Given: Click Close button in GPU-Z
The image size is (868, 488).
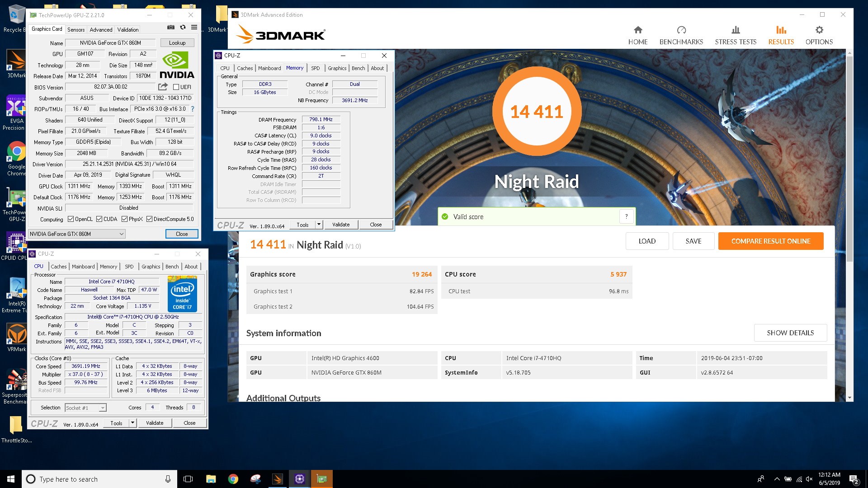Looking at the screenshot, I should (x=182, y=234).
